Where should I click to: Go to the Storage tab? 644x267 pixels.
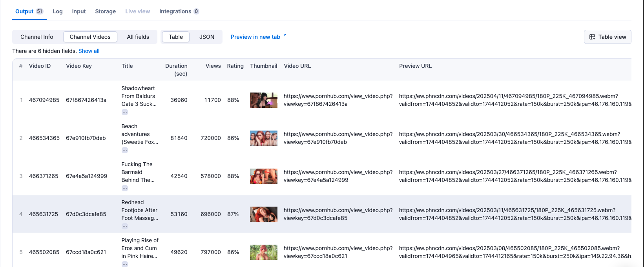(x=106, y=11)
